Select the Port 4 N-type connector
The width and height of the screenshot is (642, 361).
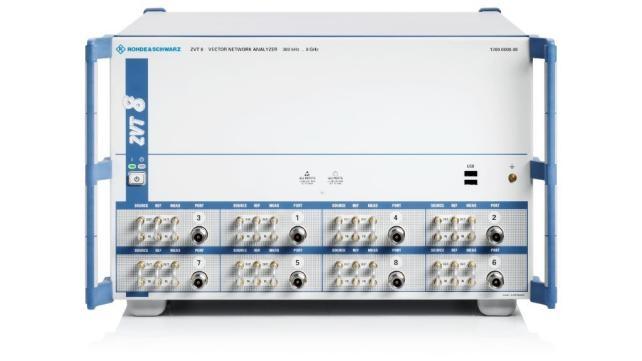(396, 235)
